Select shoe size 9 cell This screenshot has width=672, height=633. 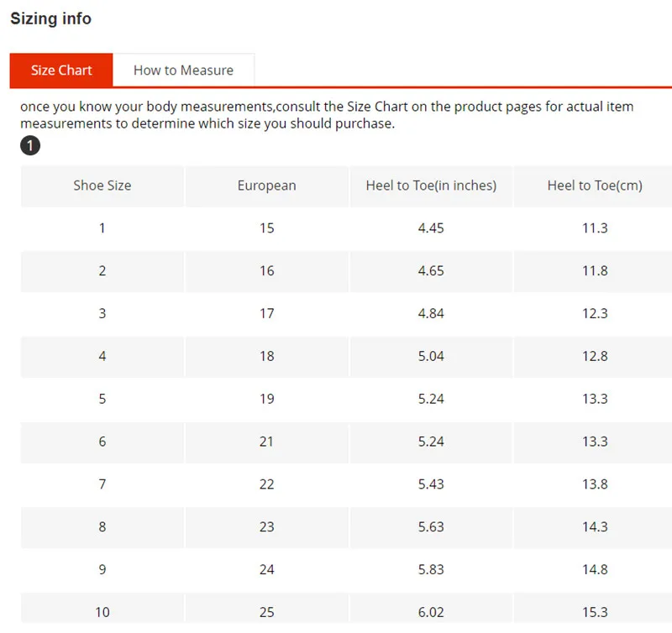click(102, 569)
